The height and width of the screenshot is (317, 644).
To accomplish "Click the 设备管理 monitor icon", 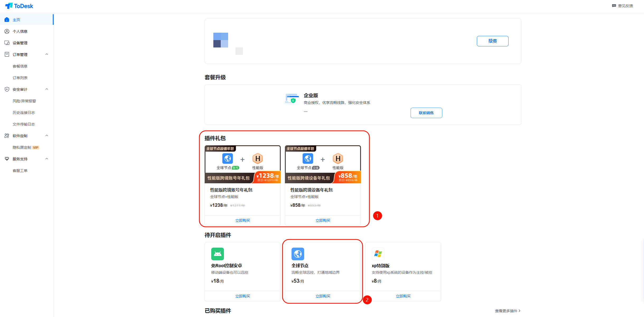I will pyautogui.click(x=7, y=43).
